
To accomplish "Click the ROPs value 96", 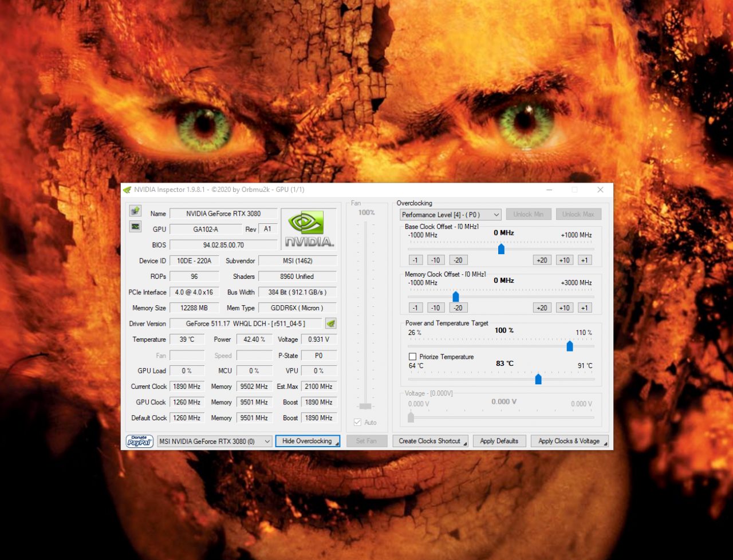I will pyautogui.click(x=194, y=277).
